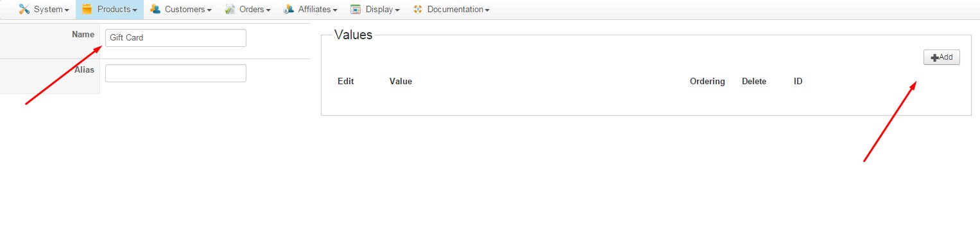This screenshot has height=243, width=980.
Task: Click the Affiliates icon
Action: 289,9
